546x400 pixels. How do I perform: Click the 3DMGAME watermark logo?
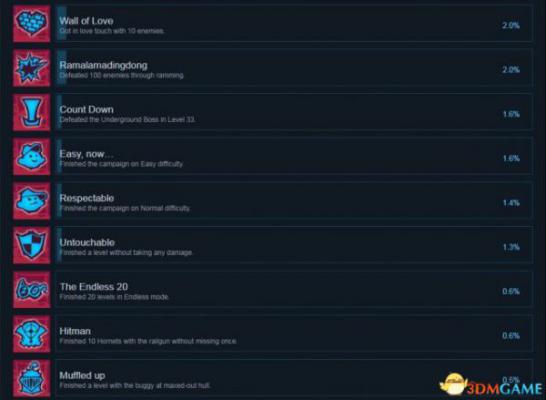click(491, 385)
